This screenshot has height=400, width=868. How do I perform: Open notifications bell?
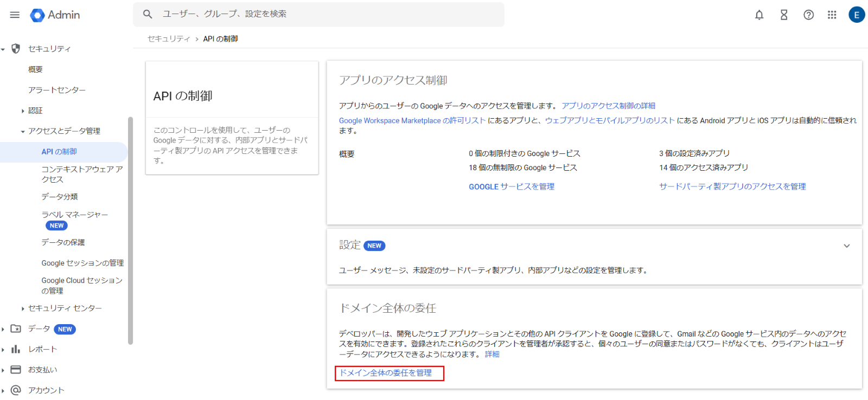(759, 15)
